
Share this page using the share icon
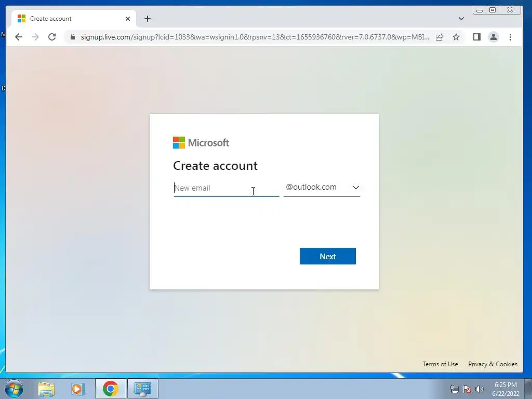[440, 37]
